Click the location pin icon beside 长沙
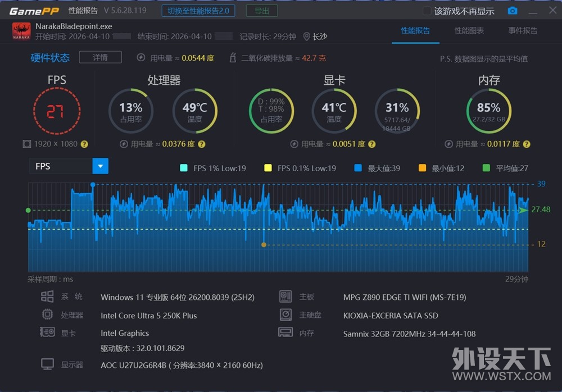 306,37
